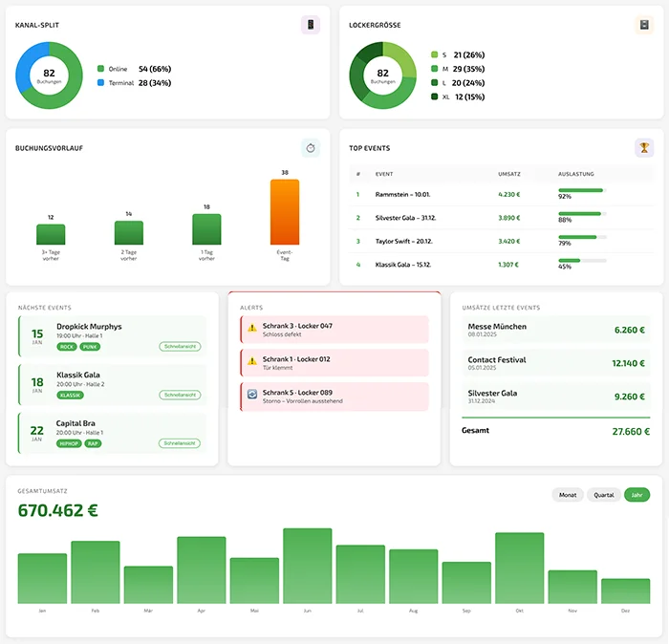Click the UMSATZ column header
This screenshot has width=669, height=644.
coord(509,174)
